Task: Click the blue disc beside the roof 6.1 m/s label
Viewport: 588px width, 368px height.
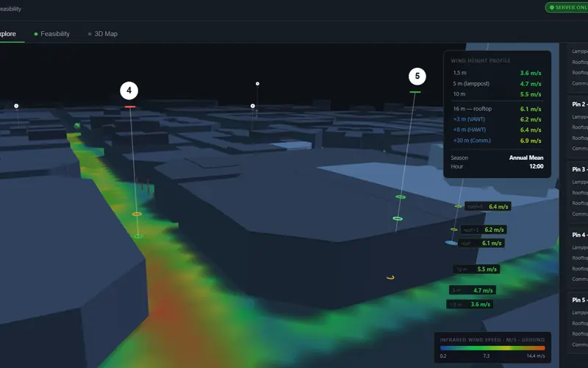Action: [451, 243]
